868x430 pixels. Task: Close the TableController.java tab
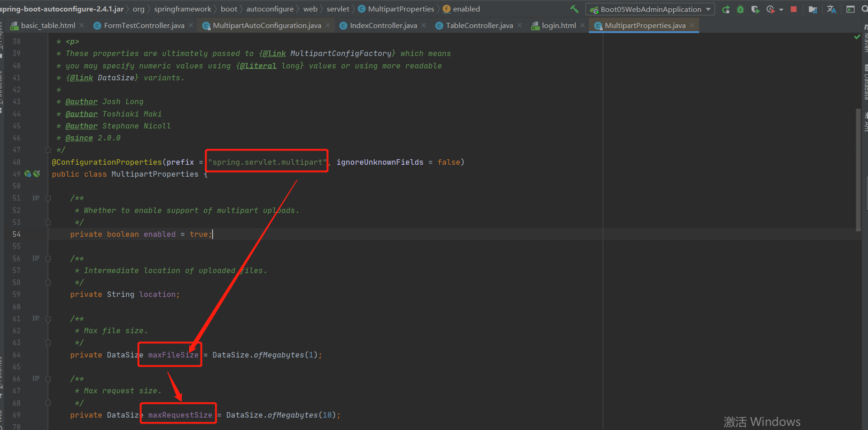tap(520, 25)
